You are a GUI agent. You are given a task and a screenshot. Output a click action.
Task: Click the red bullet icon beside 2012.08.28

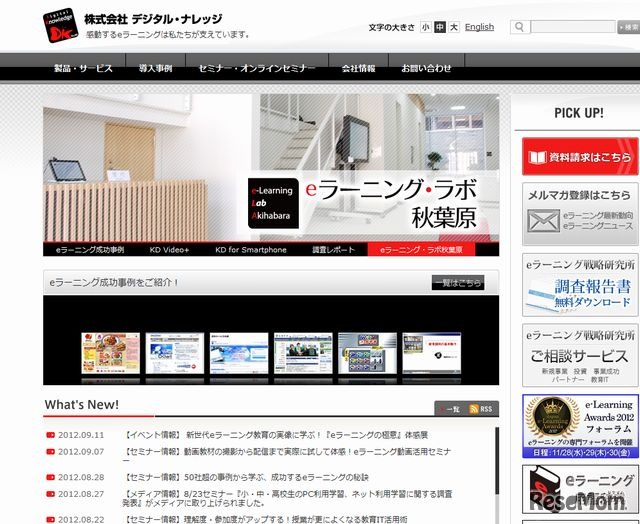(51, 477)
